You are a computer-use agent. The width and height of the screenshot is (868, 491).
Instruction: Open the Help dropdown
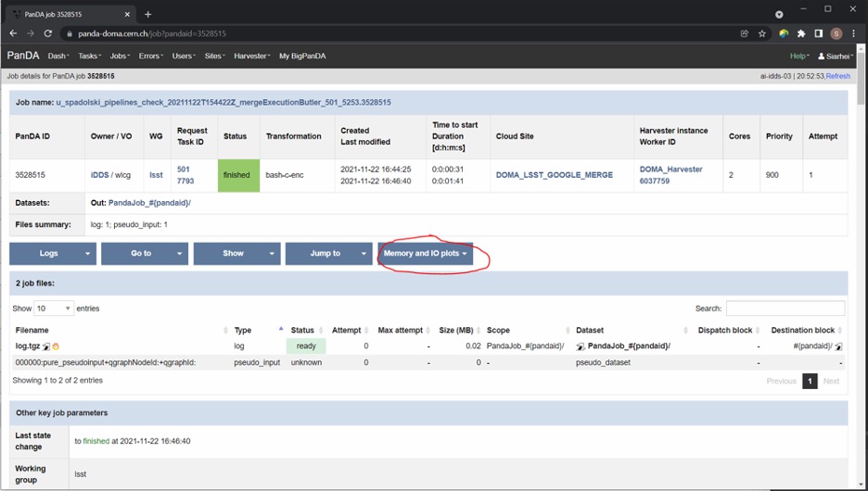pos(799,56)
